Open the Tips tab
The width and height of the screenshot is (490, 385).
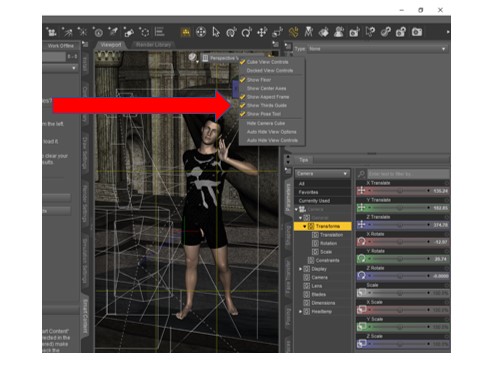303,160
